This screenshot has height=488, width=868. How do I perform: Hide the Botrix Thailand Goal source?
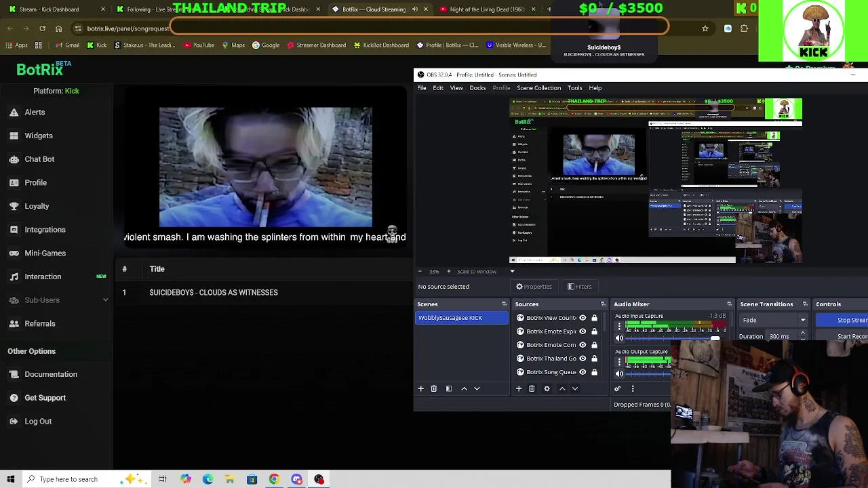(583, 359)
